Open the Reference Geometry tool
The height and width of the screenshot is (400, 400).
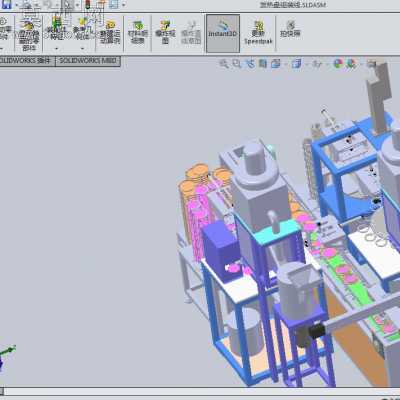(82, 29)
